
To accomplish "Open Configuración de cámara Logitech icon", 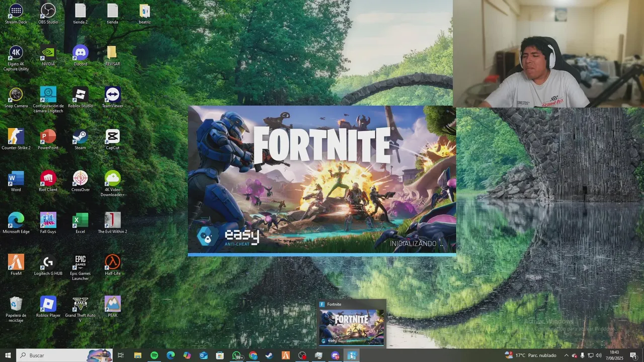I will coord(48,100).
